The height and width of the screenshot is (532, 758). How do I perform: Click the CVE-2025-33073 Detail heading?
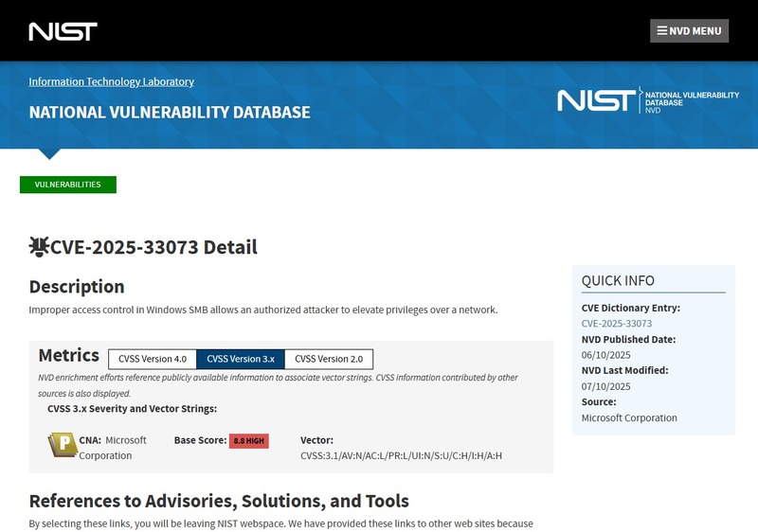coord(153,247)
